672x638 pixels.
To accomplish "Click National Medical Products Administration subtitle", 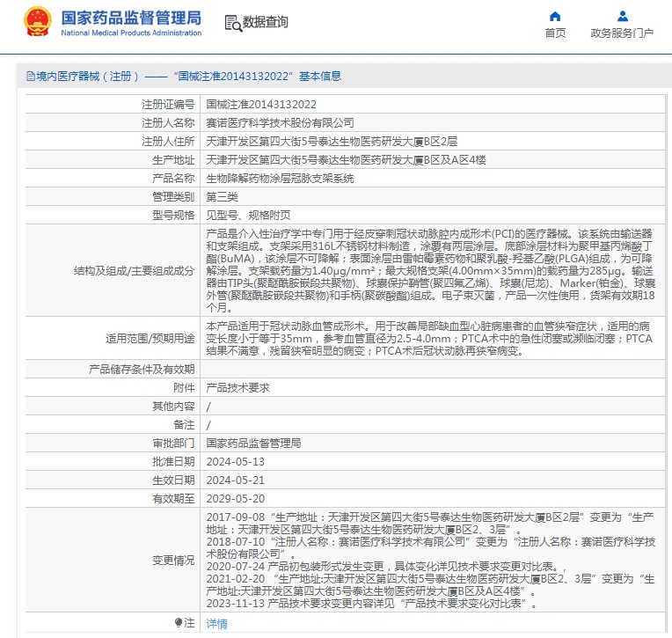I will point(131,33).
